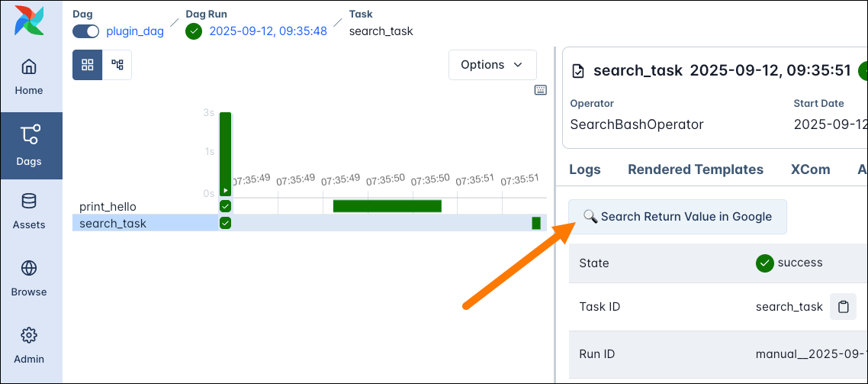Click the print_hello Gantt duration bar

[387, 206]
